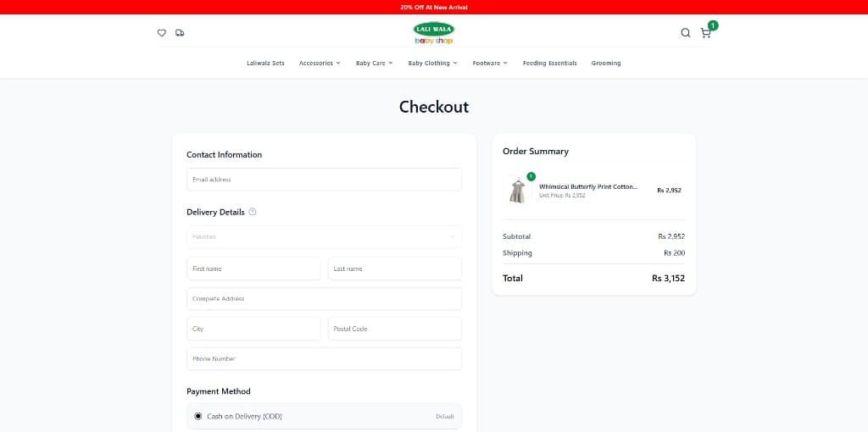
Task: Click the Last name field
Action: 395,269
